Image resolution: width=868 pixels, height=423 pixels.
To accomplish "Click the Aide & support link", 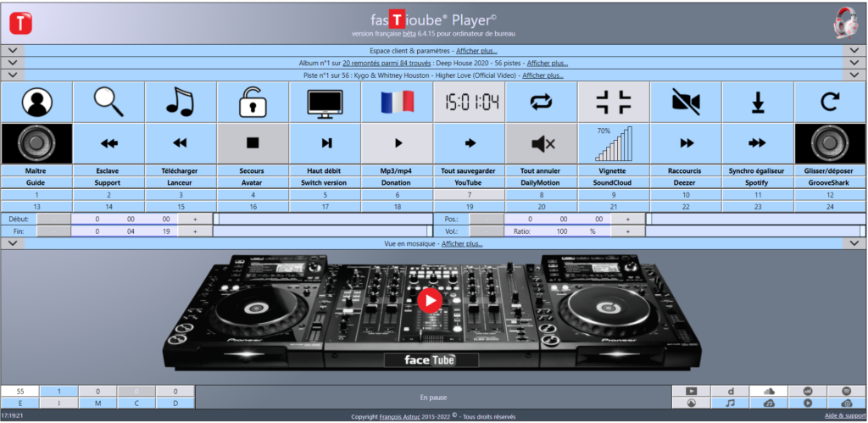I will click(x=845, y=416).
